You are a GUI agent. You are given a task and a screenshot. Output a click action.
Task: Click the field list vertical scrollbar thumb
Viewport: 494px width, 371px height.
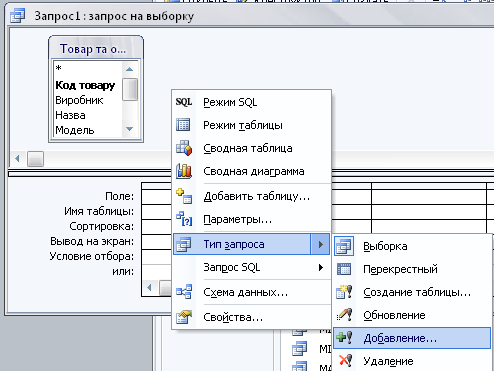pyautogui.click(x=130, y=89)
